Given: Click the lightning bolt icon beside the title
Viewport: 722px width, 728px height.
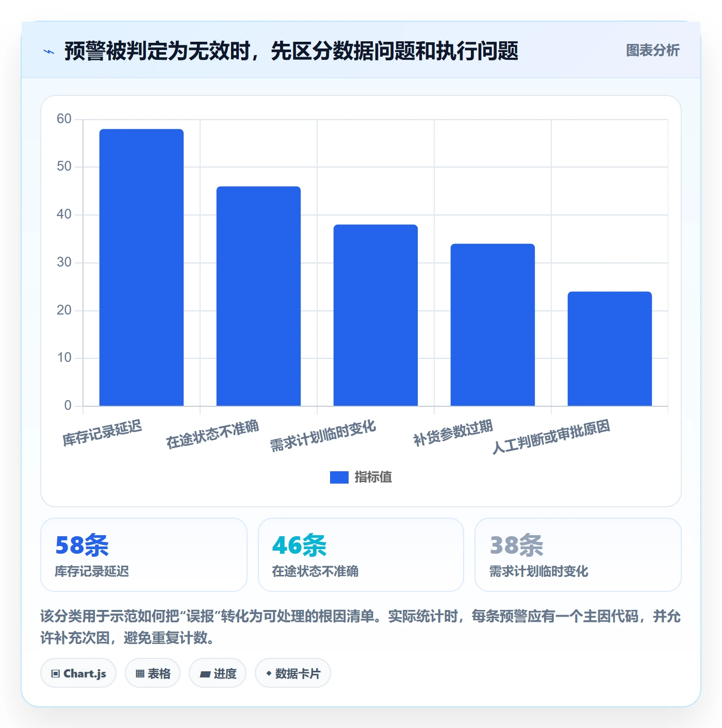Looking at the screenshot, I should (x=49, y=52).
